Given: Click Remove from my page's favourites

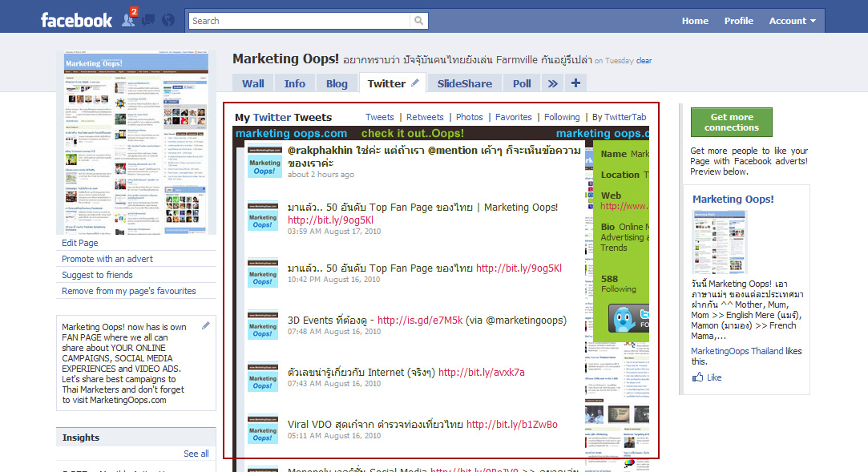Looking at the screenshot, I should point(128,291).
